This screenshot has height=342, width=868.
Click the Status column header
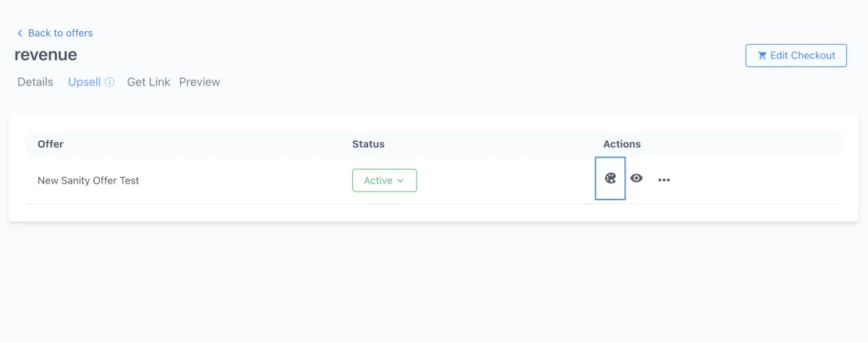(368, 144)
